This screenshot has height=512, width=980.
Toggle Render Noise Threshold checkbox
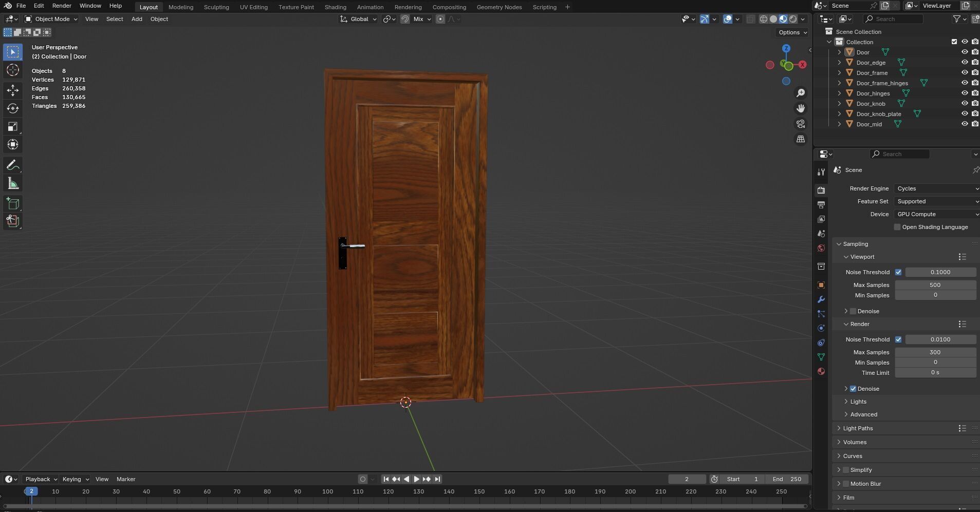(x=898, y=339)
